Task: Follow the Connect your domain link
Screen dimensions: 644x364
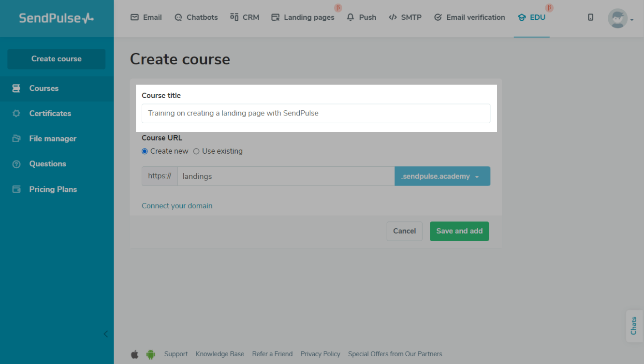Action: (177, 206)
